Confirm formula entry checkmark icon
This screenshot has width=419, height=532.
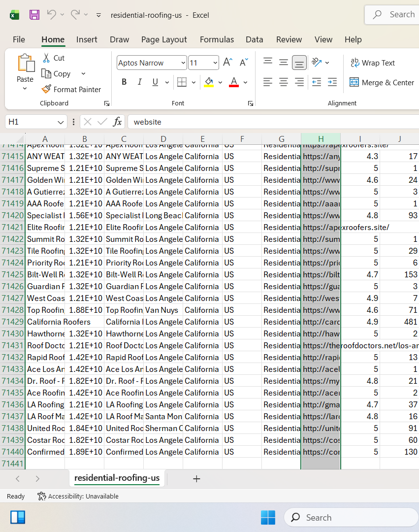(x=102, y=122)
